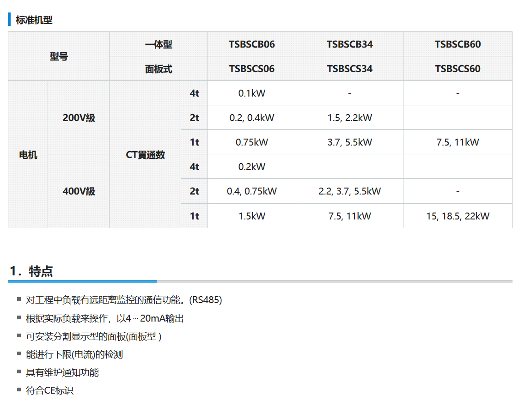519x420 pixels.
Task: Click the 能进行下限(电流)的检测 feature line
Action: (74, 354)
